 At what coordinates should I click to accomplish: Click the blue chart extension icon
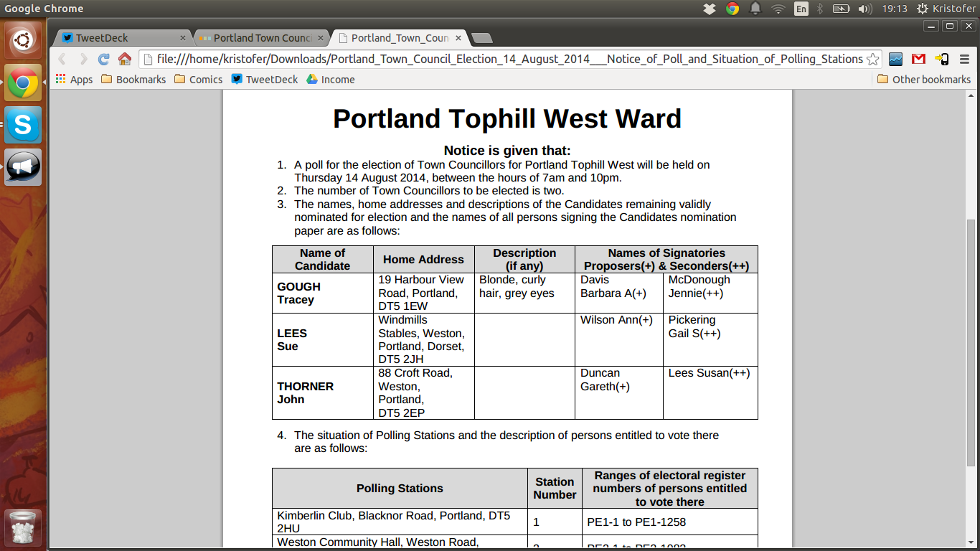(895, 59)
